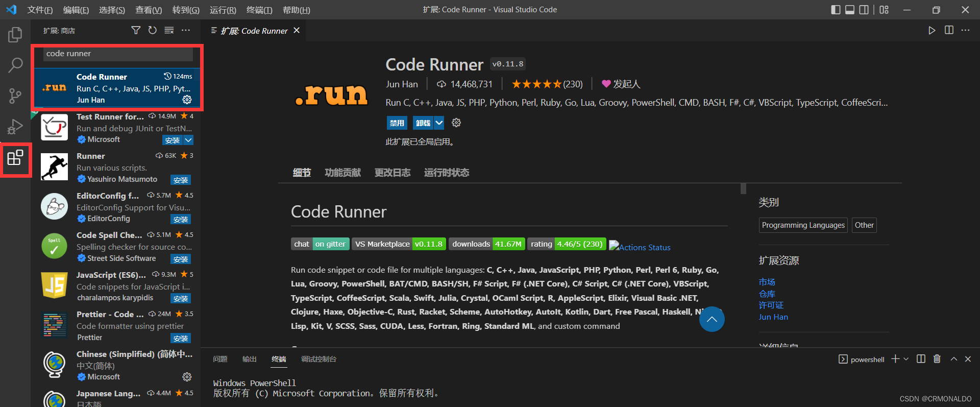Open extensions panel more actions menu
The height and width of the screenshot is (407, 980).
coord(186,31)
